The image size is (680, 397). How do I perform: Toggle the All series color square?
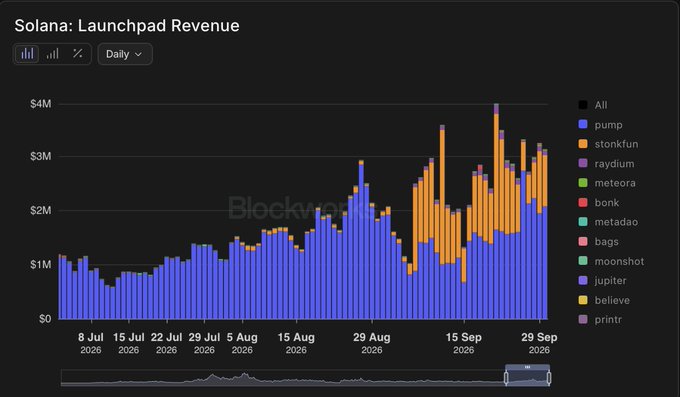click(583, 105)
